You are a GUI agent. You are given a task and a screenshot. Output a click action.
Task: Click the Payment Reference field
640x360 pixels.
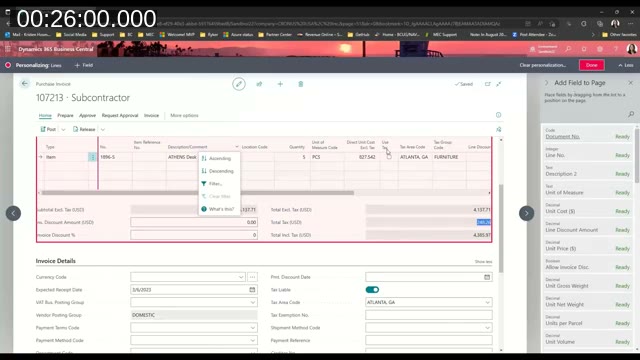(x=429, y=340)
